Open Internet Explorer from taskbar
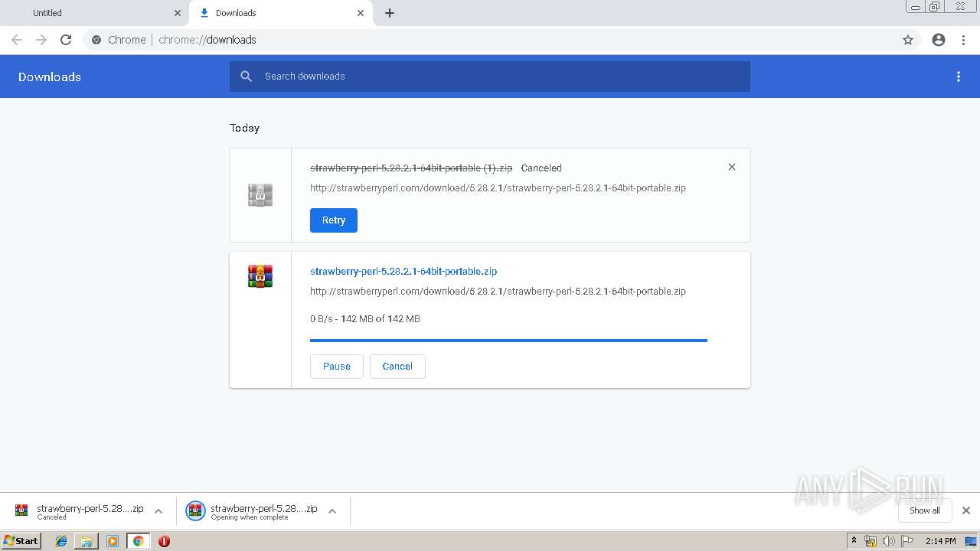980x551 pixels. click(x=61, y=541)
